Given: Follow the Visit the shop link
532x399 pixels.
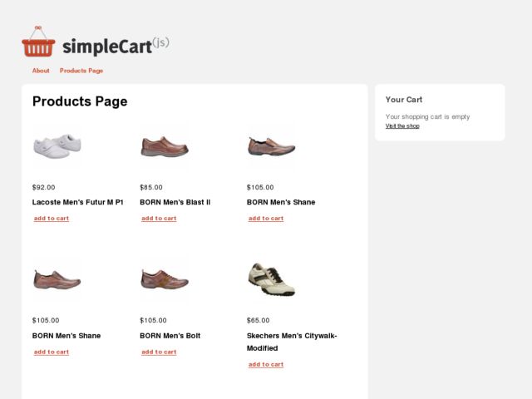Looking at the screenshot, I should pyautogui.click(x=402, y=126).
